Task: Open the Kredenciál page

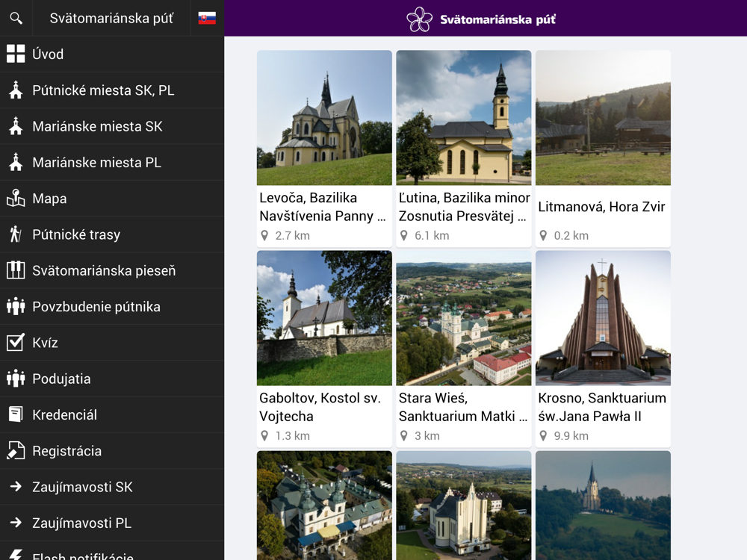Action: coord(112,414)
